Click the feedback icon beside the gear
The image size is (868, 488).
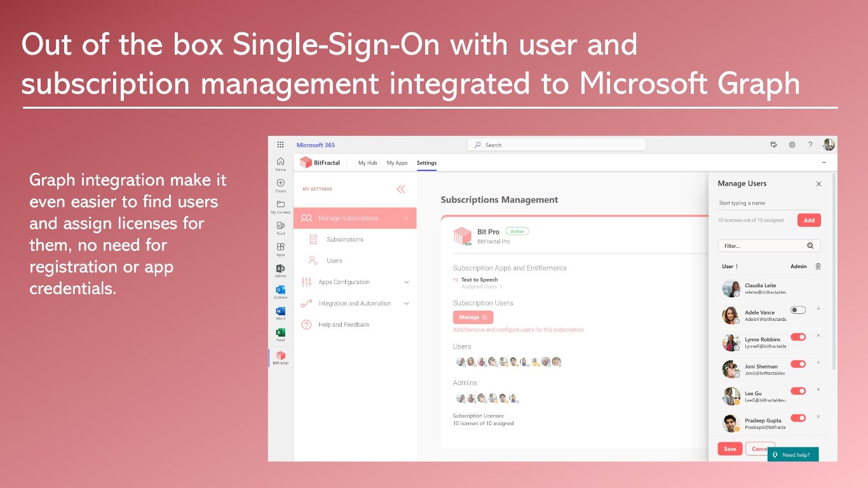coord(773,145)
